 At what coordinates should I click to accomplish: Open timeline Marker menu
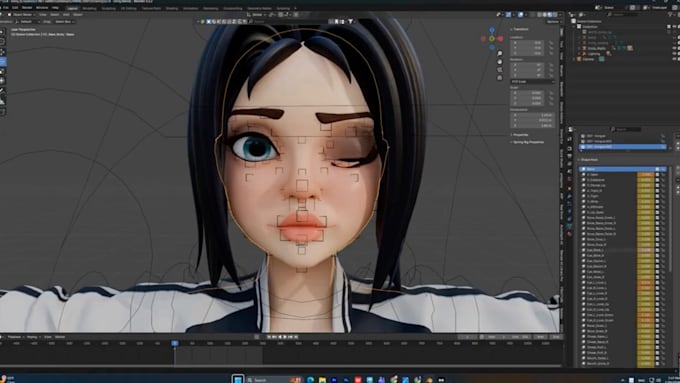60,337
